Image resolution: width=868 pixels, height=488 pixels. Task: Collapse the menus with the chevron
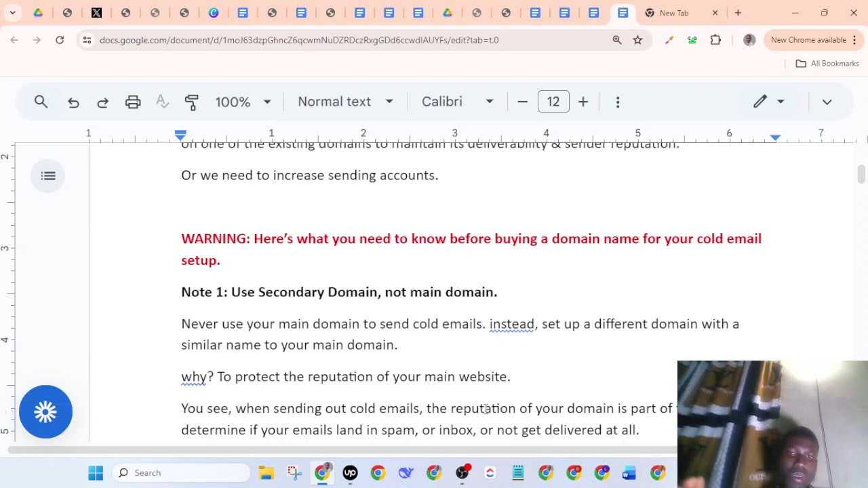pyautogui.click(x=827, y=102)
